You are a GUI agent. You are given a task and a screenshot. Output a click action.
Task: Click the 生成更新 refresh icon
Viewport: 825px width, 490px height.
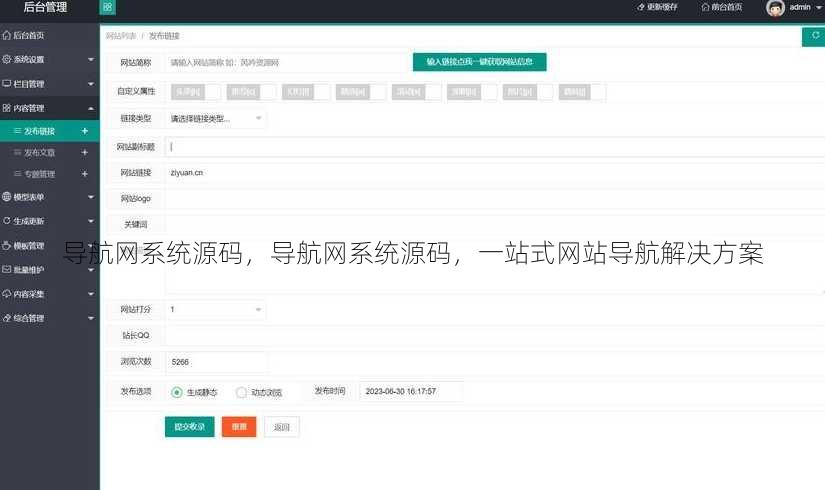click(x=6, y=221)
